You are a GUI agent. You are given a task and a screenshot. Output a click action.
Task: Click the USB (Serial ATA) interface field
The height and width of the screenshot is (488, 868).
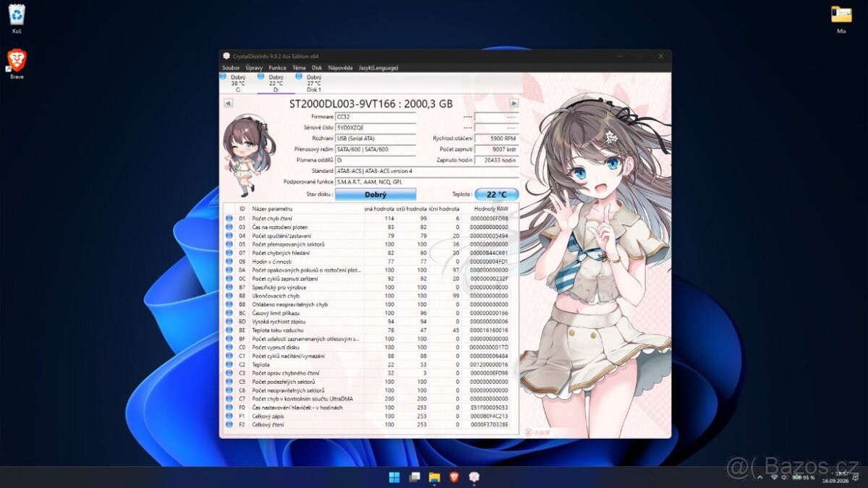tap(375, 138)
